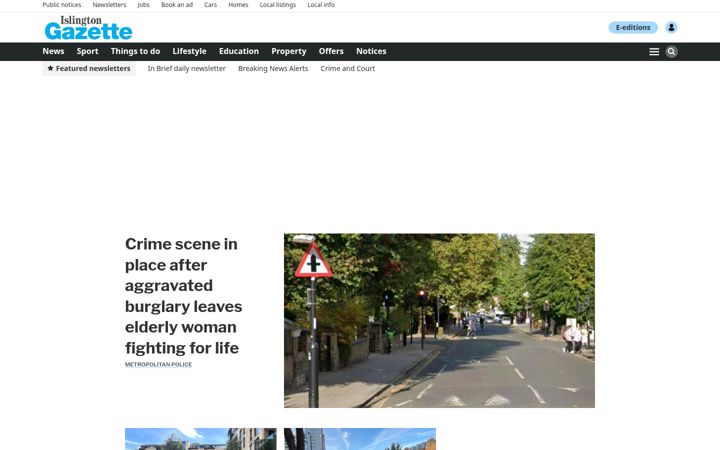Image resolution: width=720 pixels, height=450 pixels.
Task: Open the Things to do menu
Action: pyautogui.click(x=135, y=51)
